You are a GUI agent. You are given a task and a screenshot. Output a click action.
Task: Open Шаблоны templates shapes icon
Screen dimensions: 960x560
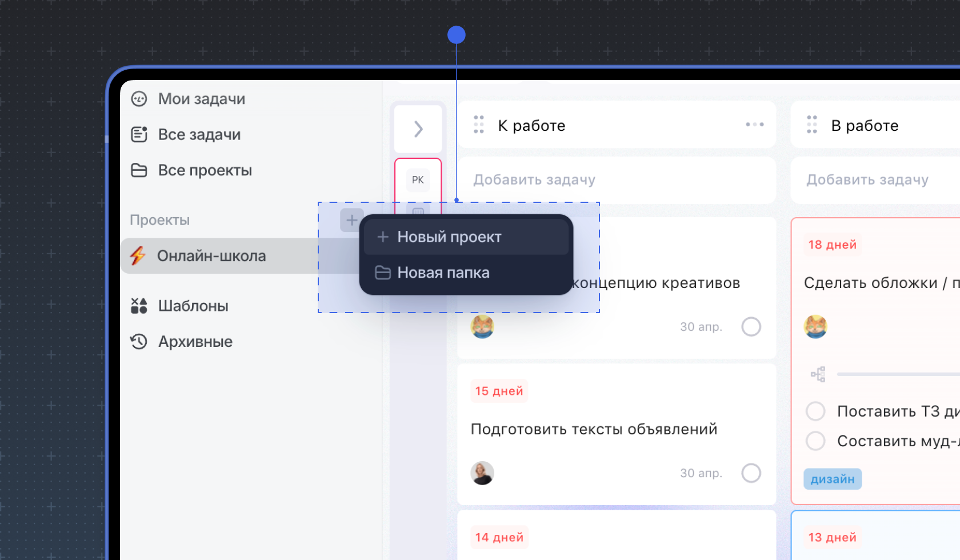[x=139, y=306]
